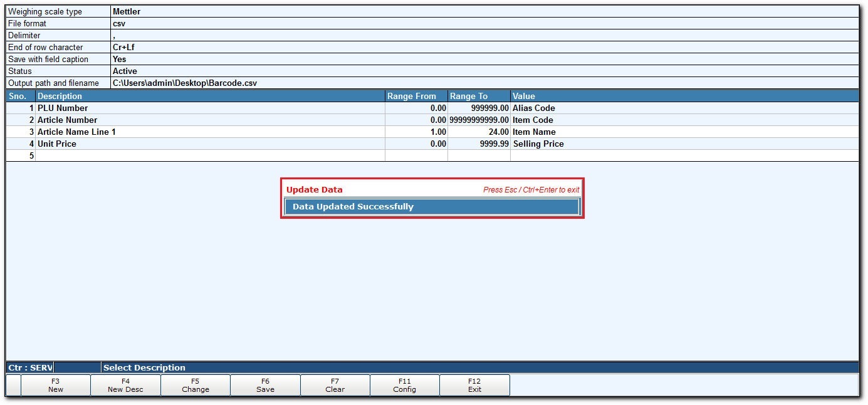Click the empty description cell in row 5
This screenshot has height=405, width=868.
click(x=210, y=155)
